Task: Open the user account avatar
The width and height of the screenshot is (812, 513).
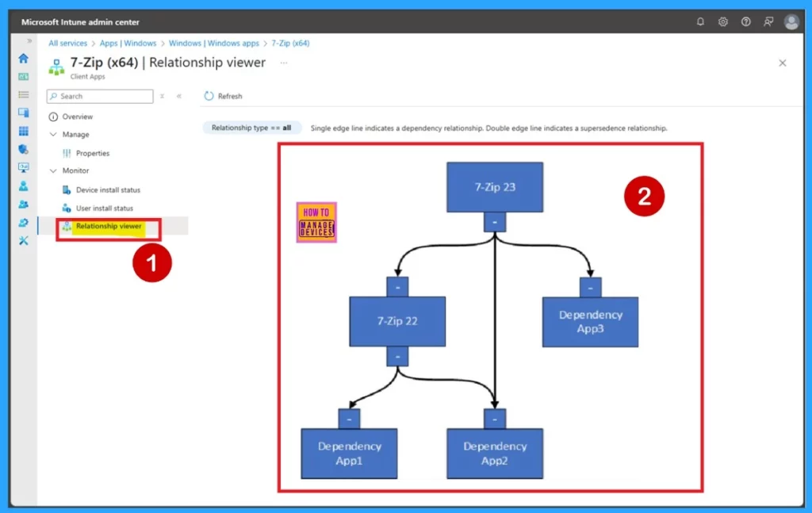Action: [x=791, y=21]
